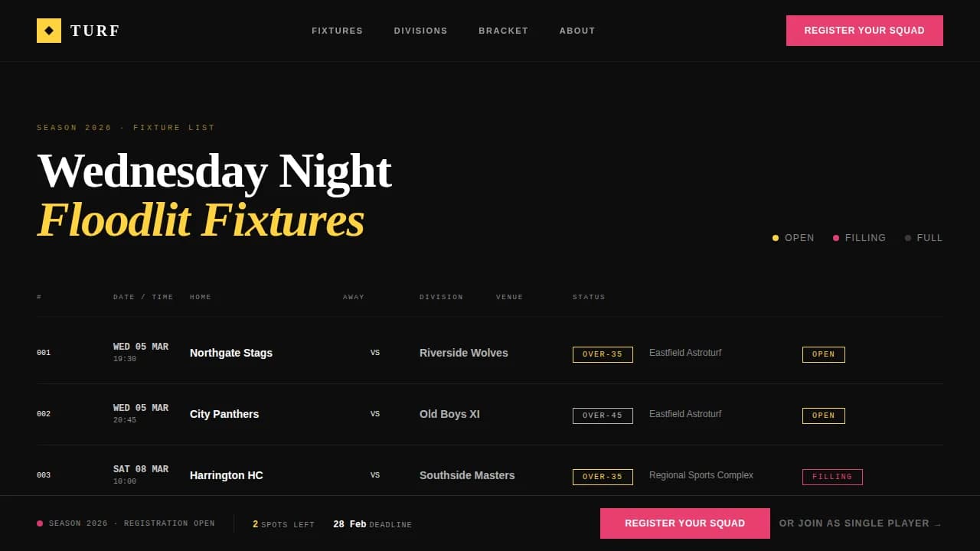Click the TURF diamond logo icon
Image resolution: width=980 pixels, height=551 pixels.
click(x=49, y=31)
